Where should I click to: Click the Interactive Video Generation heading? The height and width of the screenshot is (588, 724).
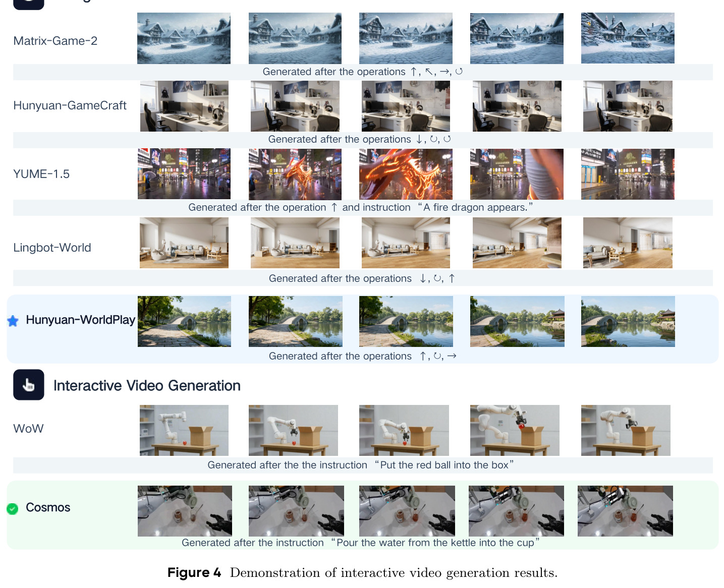pos(147,386)
